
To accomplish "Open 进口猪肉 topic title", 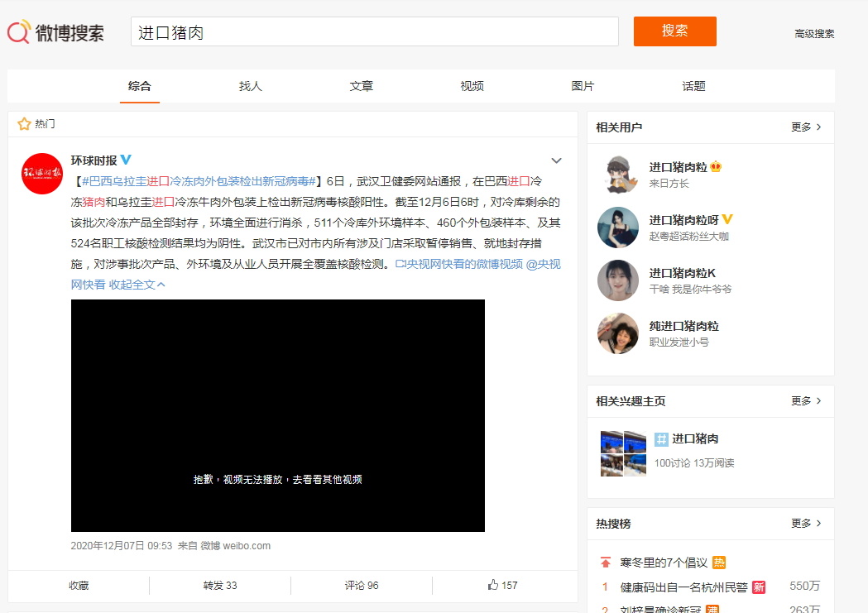I will (x=695, y=438).
